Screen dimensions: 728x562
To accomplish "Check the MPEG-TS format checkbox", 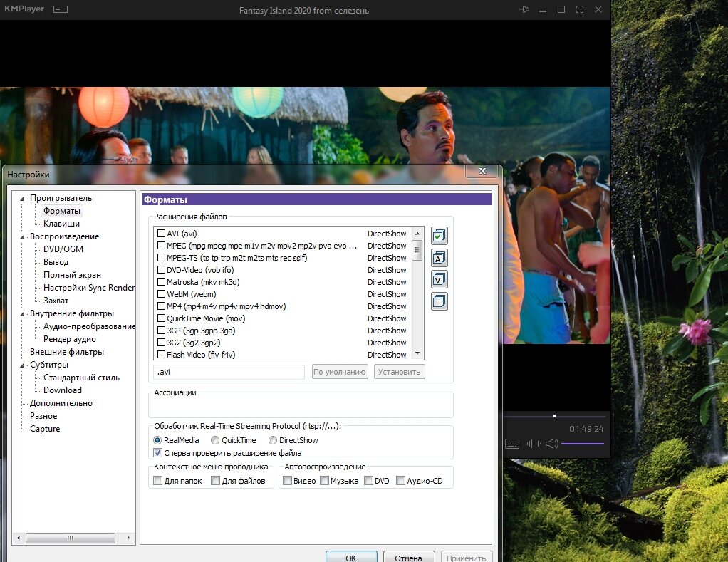I will 161,258.
